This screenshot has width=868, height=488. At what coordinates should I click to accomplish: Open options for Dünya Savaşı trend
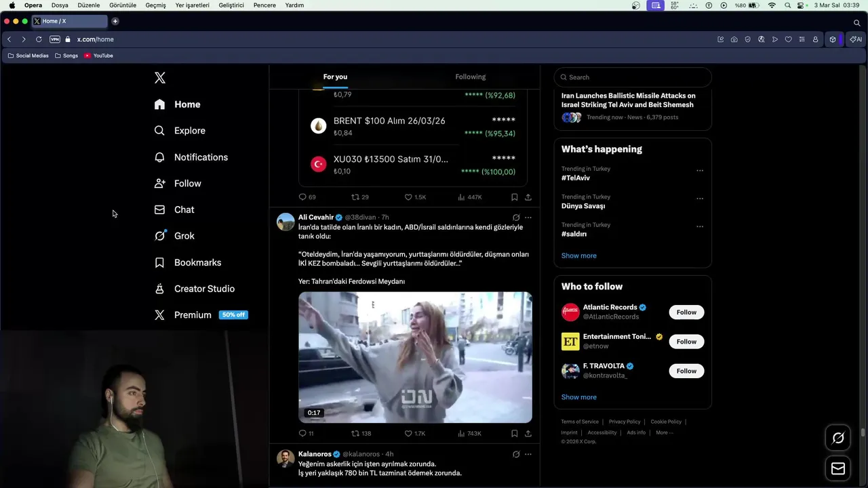tap(700, 199)
